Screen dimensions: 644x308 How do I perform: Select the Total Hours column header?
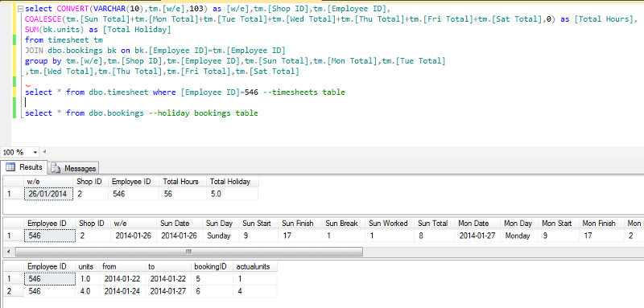click(184, 182)
